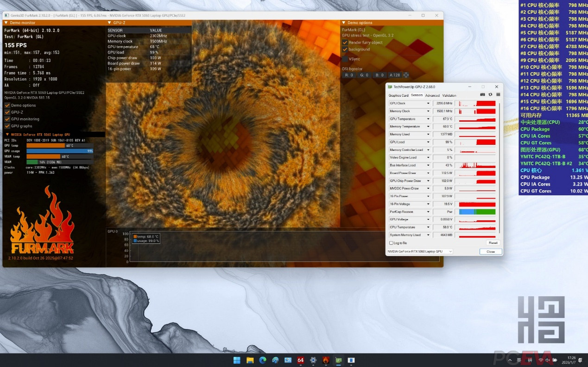
Task: Uncheck the Render furry object checkbox
Action: 345,43
